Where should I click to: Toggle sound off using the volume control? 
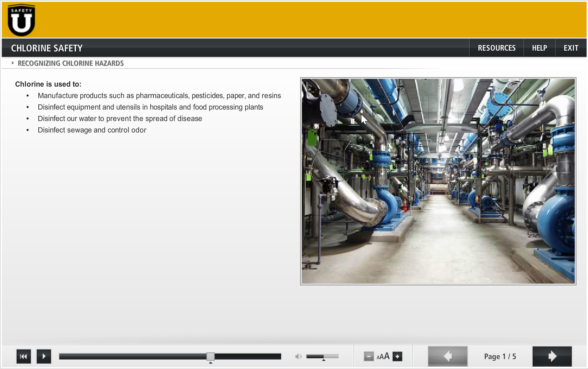point(299,356)
